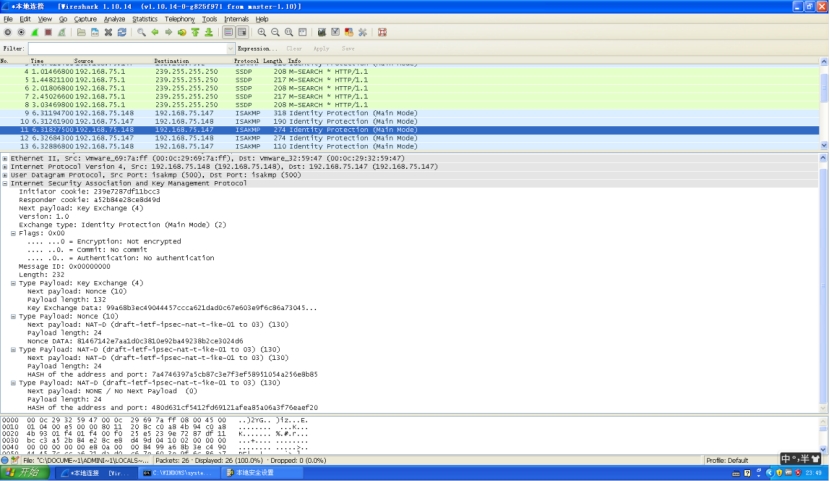Click the go back green arrow icon
The image size is (830, 481).
[x=156, y=32]
